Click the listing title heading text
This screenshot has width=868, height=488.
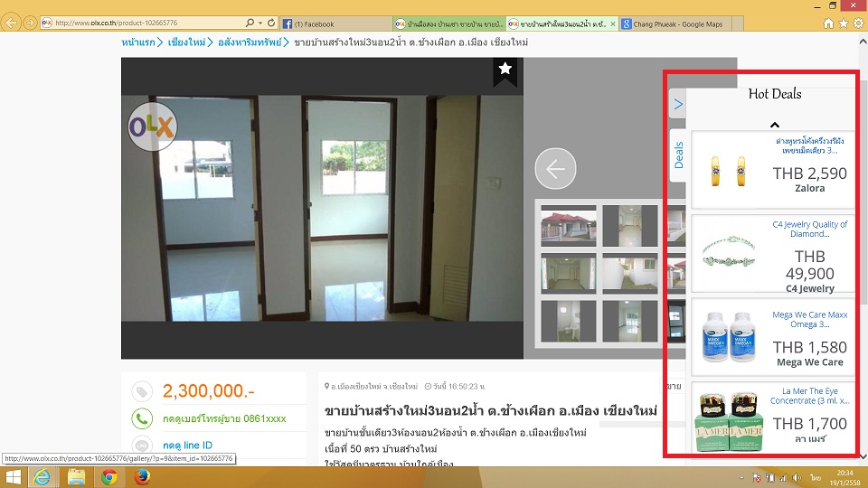(x=490, y=411)
